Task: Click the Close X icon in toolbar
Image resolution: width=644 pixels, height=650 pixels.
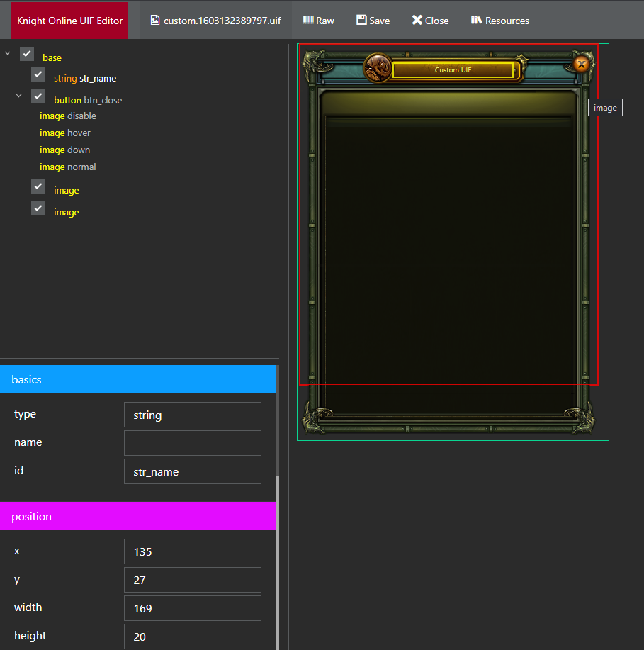Action: [417, 20]
